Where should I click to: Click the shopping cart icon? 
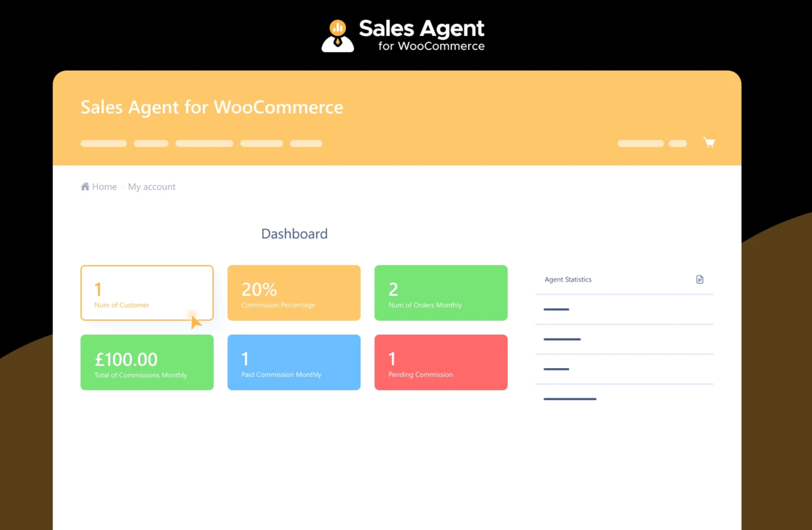(709, 142)
